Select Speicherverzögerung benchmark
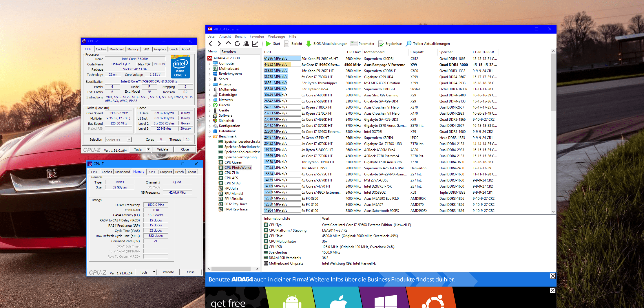Viewport: 644px width, 308px height. (x=240, y=157)
